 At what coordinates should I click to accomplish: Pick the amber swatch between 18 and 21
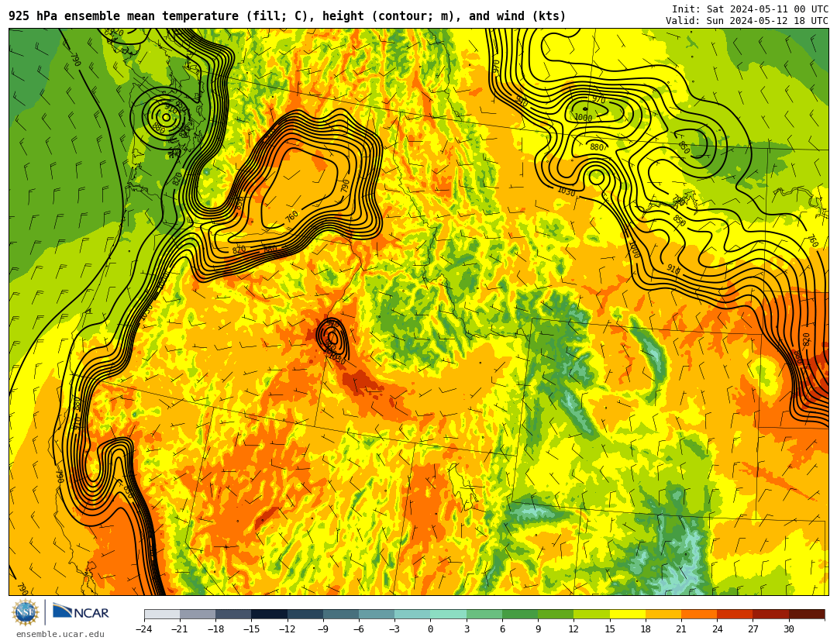(663, 614)
